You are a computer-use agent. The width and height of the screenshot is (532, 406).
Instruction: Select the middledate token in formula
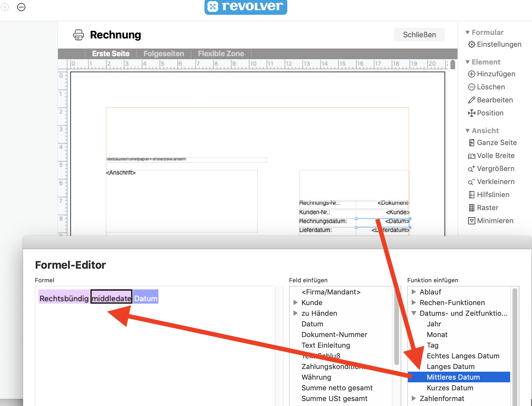tap(111, 298)
